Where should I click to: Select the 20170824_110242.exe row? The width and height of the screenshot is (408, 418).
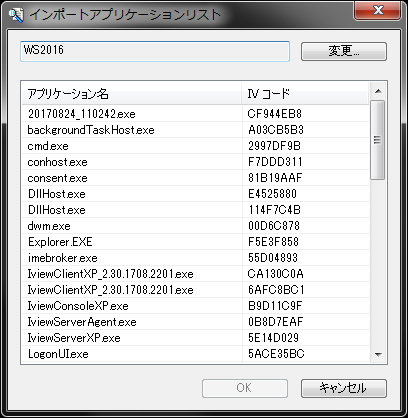tap(195, 114)
